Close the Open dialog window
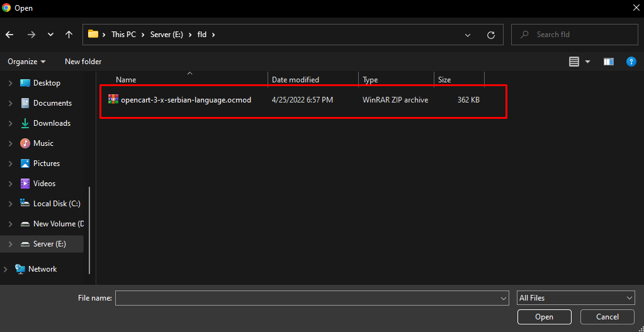Image resolution: width=644 pixels, height=332 pixels. point(636,8)
